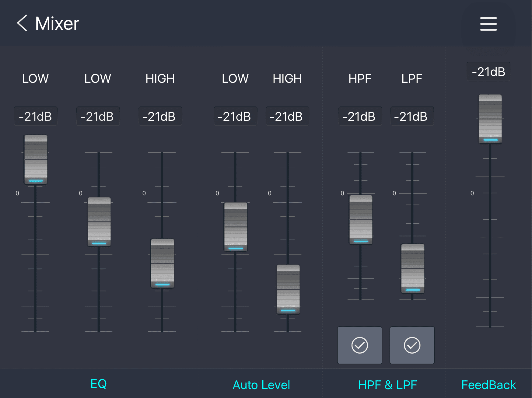532x398 pixels.
Task: Grab the first EQ LOW fader knob
Action: (36, 159)
